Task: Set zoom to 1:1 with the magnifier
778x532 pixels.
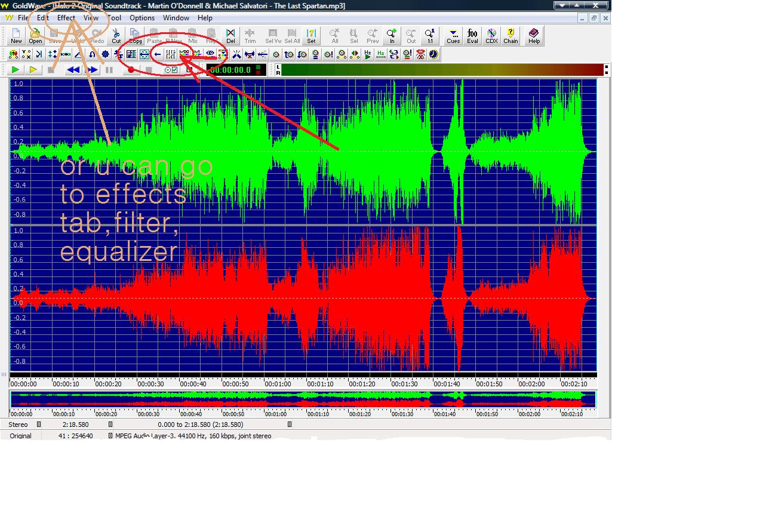Action: tap(430, 36)
